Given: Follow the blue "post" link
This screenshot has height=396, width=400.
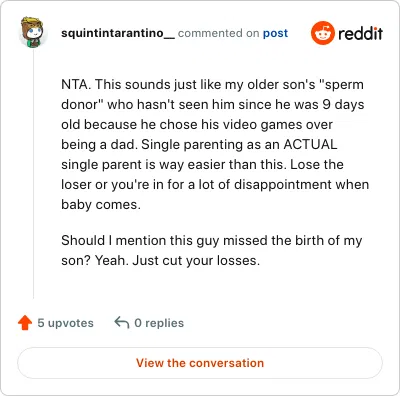Looking at the screenshot, I should (275, 33).
